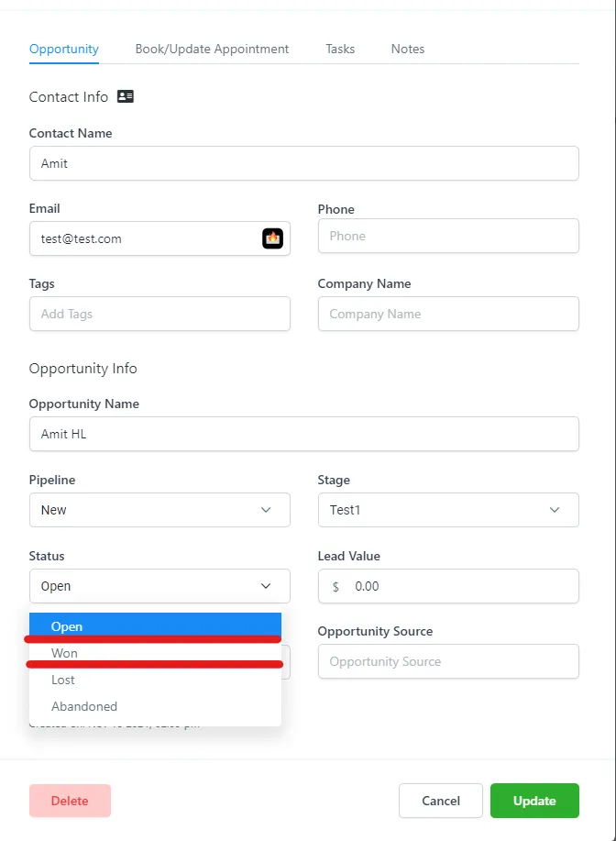Screen dimensions: 616x841
Task: Click the dollar sign in Lead Value
Action: click(x=335, y=587)
